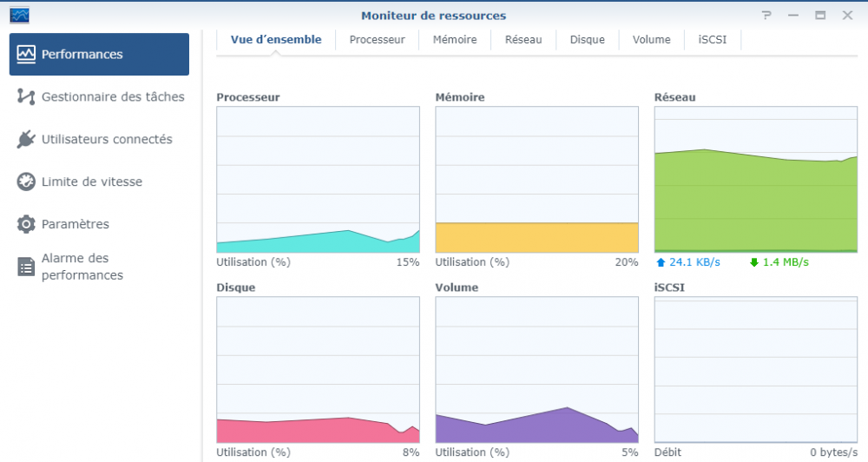Open help via the question mark icon
The image size is (868, 462).
click(766, 16)
